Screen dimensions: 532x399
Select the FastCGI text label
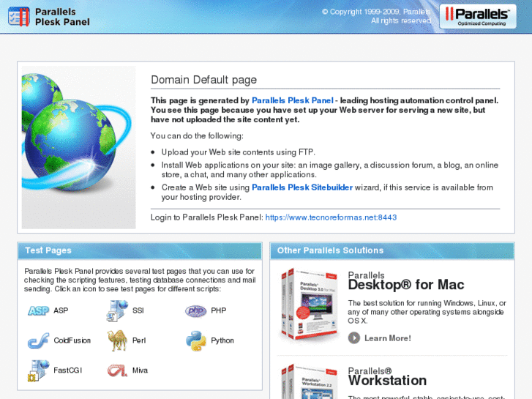pyautogui.click(x=68, y=370)
